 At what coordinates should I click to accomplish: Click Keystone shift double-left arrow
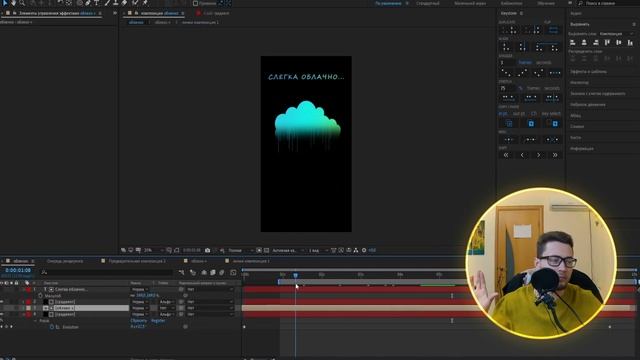(x=506, y=155)
